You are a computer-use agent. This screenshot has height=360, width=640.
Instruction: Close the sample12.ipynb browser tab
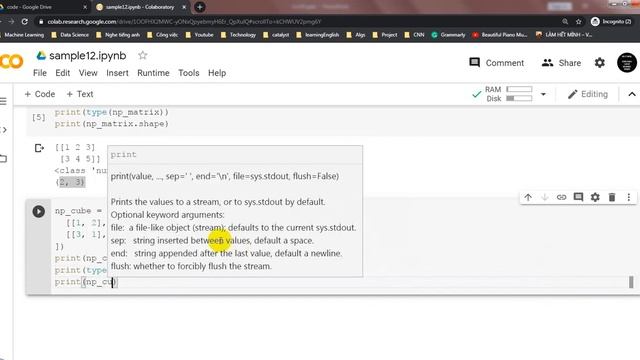pos(184,7)
